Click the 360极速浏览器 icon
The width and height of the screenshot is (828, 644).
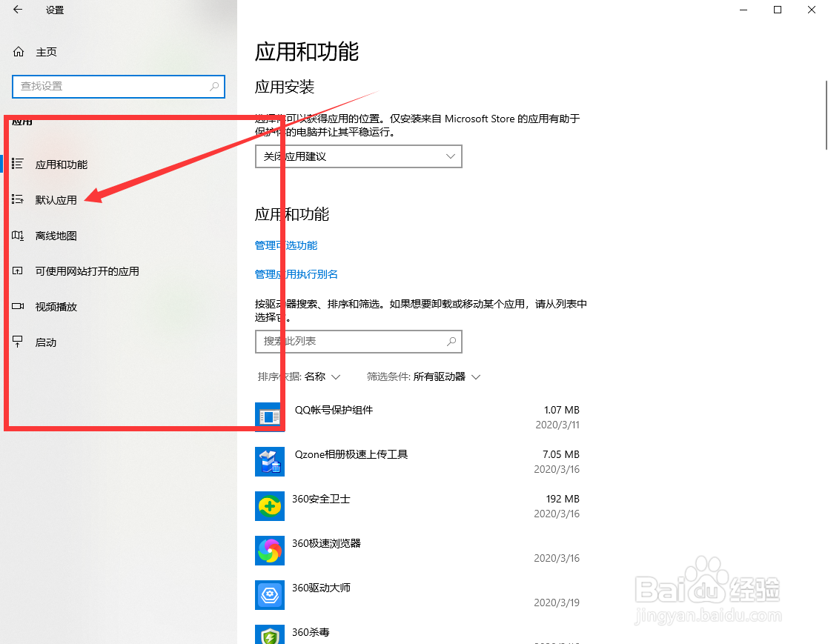[269, 551]
